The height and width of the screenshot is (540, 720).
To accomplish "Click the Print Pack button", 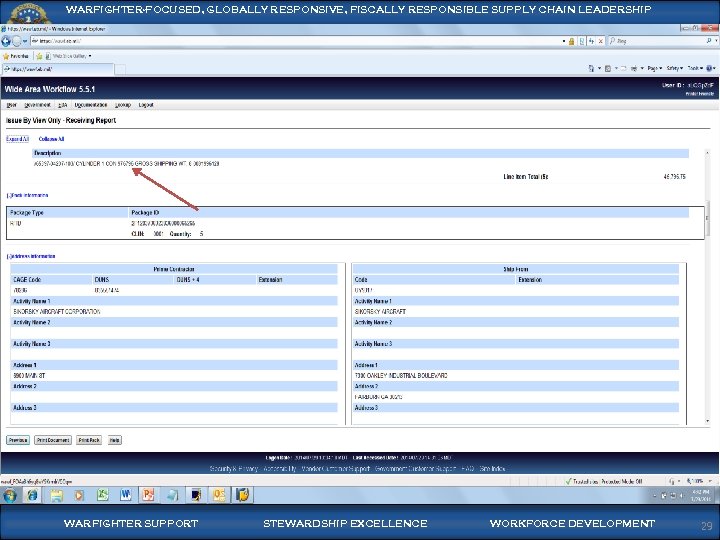I will 89,440.
